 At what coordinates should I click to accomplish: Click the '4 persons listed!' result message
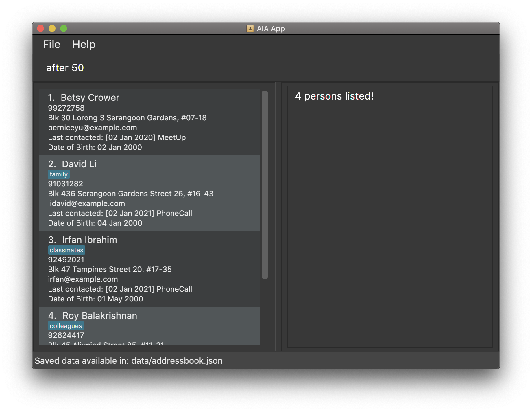click(334, 96)
